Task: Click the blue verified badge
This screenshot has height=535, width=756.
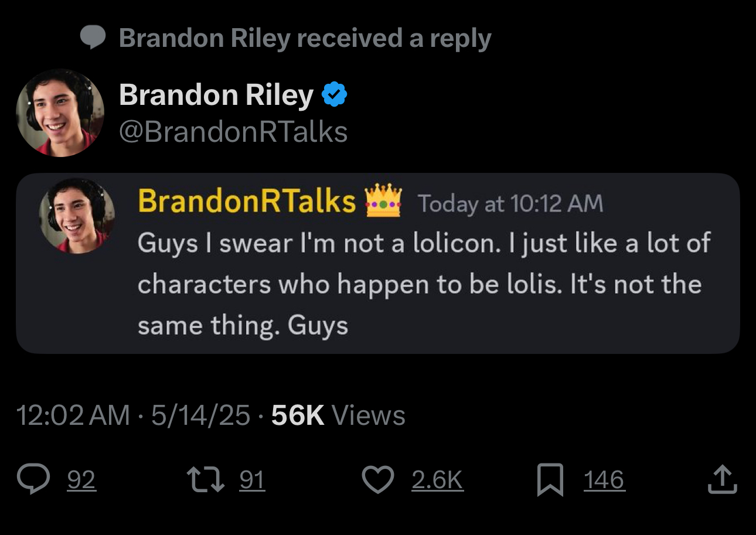Action: tap(335, 94)
